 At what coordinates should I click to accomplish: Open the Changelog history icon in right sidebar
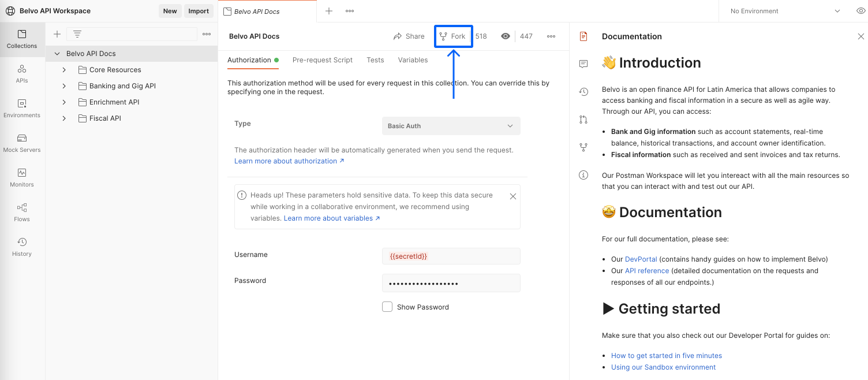[583, 92]
